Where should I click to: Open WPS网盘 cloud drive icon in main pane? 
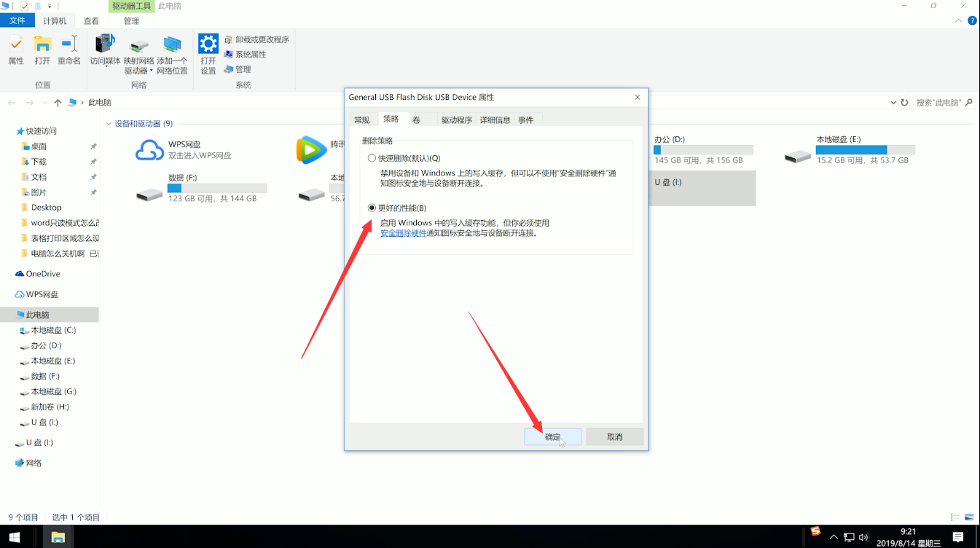150,150
